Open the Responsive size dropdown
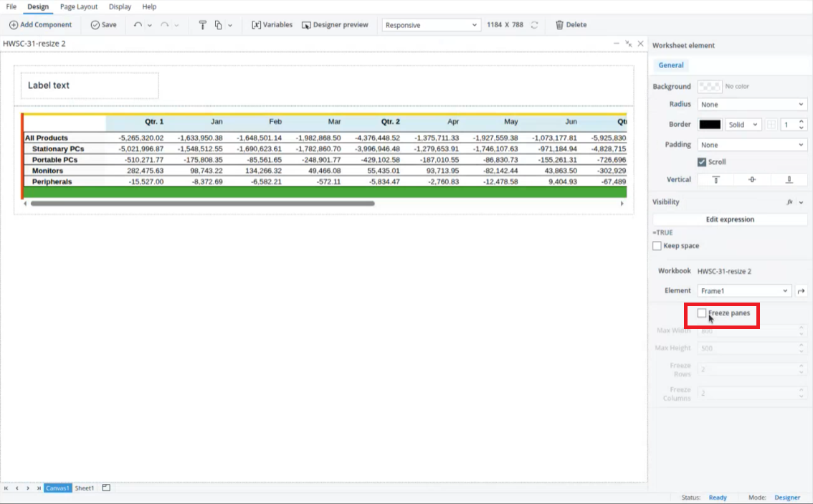The image size is (813, 504). point(430,25)
